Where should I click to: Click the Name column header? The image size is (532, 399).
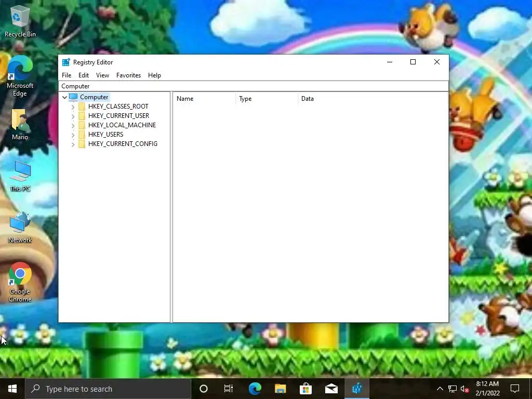pyautogui.click(x=205, y=99)
